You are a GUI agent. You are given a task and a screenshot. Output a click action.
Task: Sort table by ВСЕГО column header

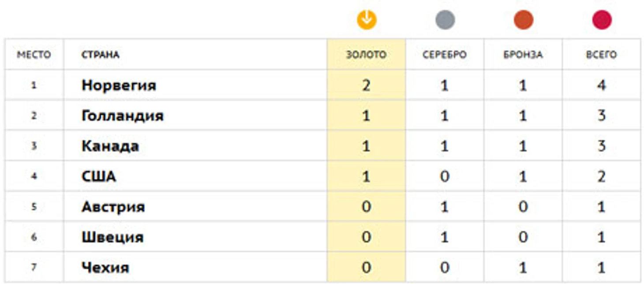coord(601,55)
